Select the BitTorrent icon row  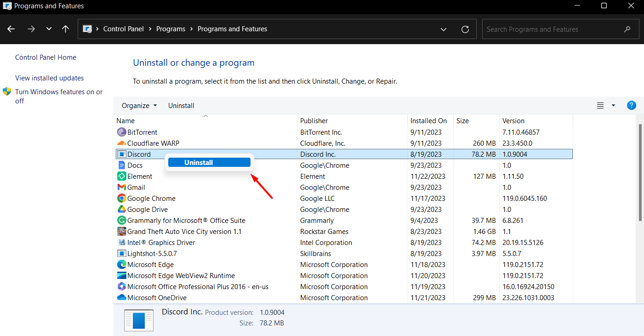121,132
